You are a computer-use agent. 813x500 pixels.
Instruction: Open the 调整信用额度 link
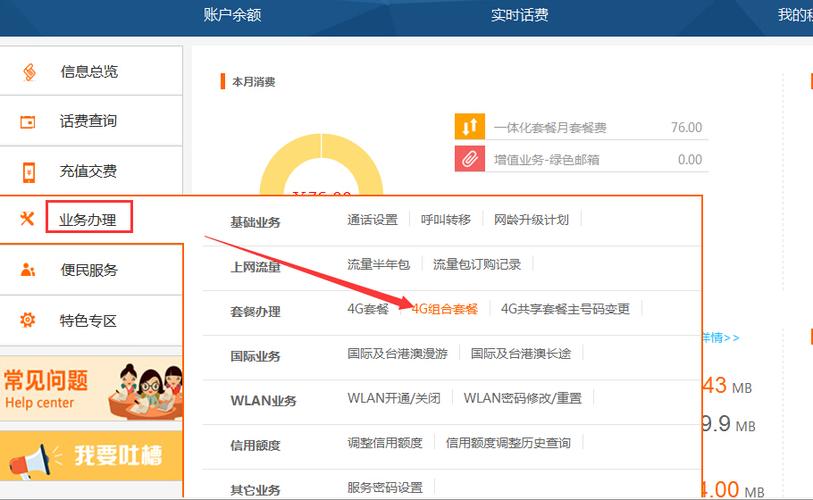click(x=385, y=443)
